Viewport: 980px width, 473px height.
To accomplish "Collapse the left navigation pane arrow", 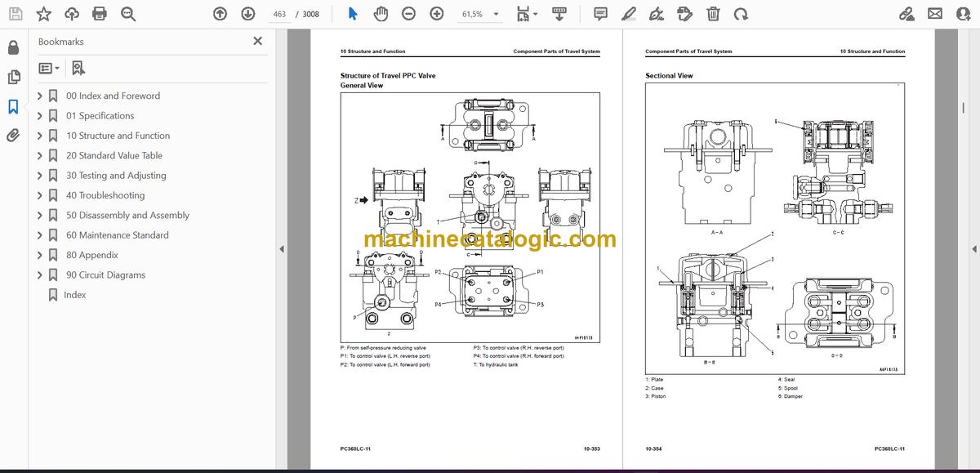I will coord(281,249).
